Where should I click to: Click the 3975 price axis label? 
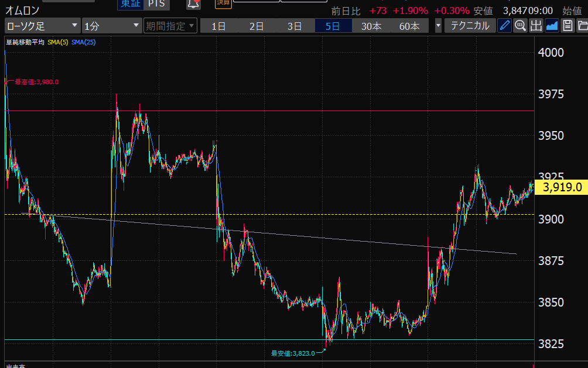coord(551,94)
